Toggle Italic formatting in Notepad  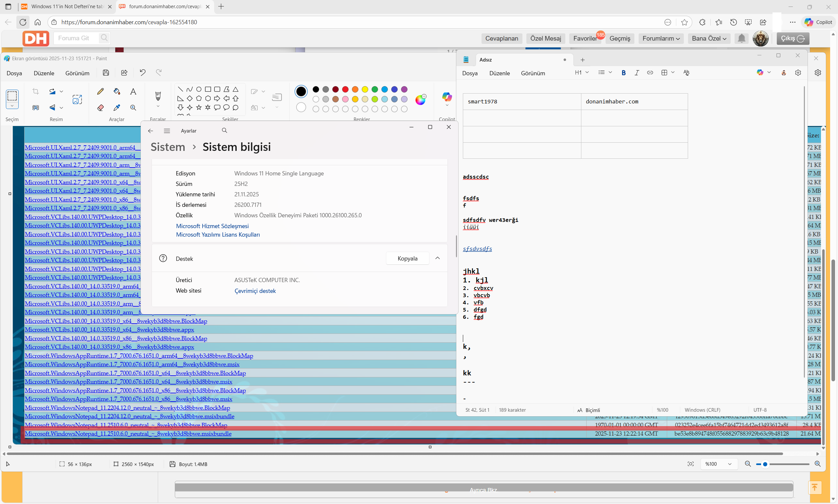[x=637, y=73]
